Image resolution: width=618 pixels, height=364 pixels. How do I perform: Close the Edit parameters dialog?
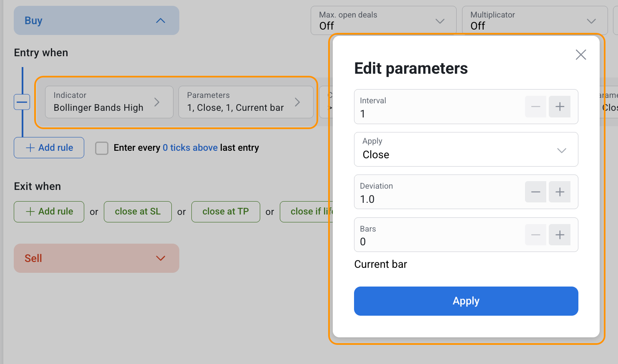[580, 55]
